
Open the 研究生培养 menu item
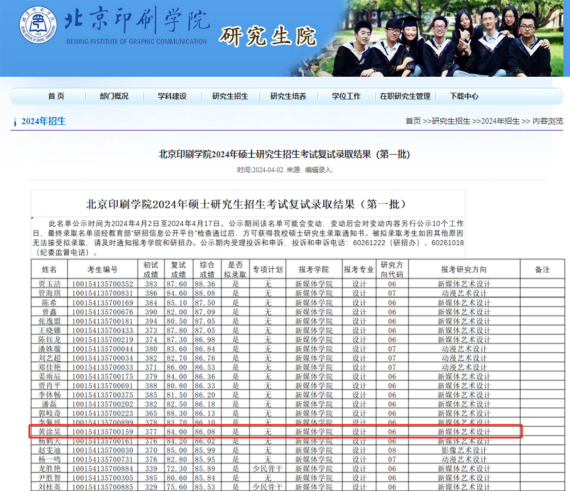coord(288,96)
